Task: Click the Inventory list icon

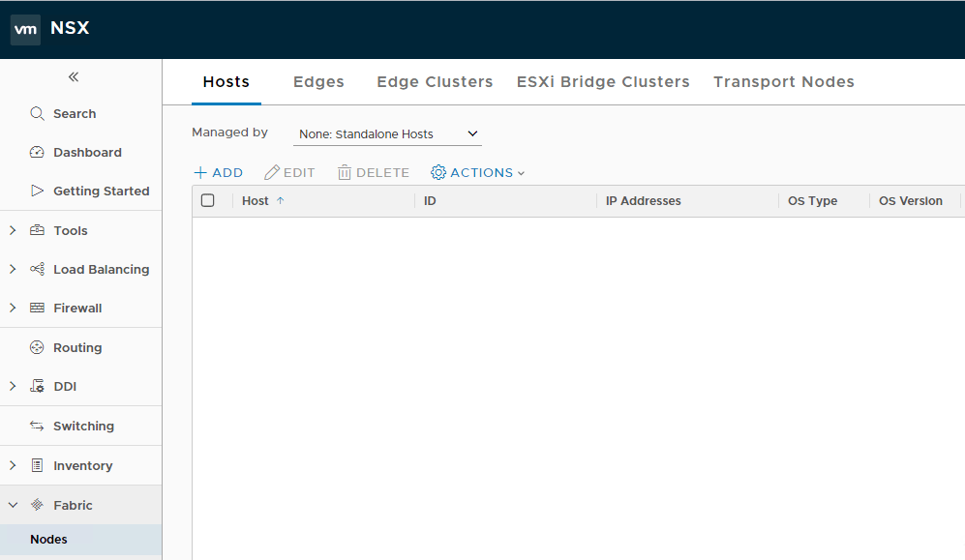Action: pyautogui.click(x=37, y=465)
